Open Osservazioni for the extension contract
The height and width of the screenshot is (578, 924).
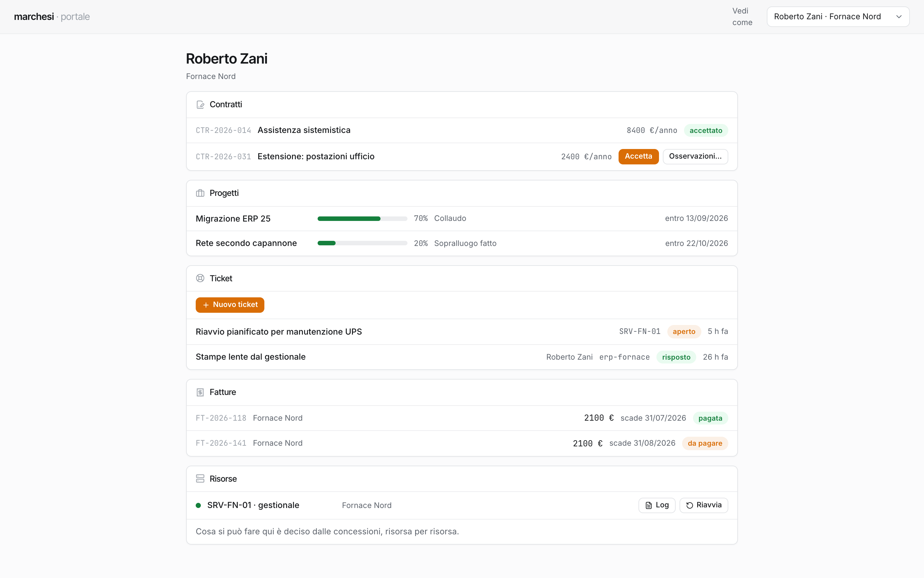tap(695, 156)
